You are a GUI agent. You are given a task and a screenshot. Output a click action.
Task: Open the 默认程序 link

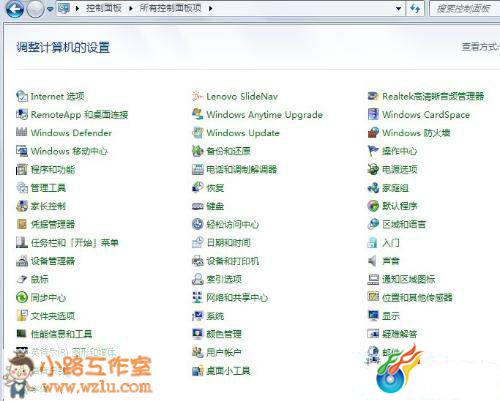[400, 206]
